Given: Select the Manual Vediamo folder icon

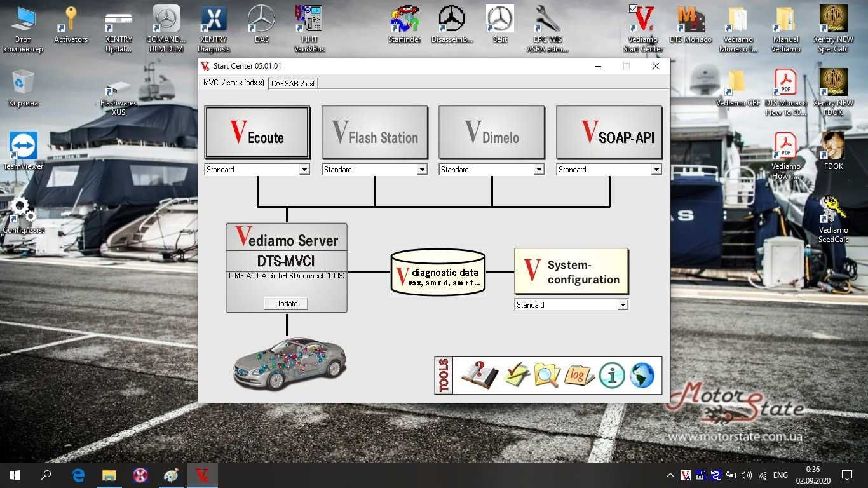Looking at the screenshot, I should coord(786,29).
